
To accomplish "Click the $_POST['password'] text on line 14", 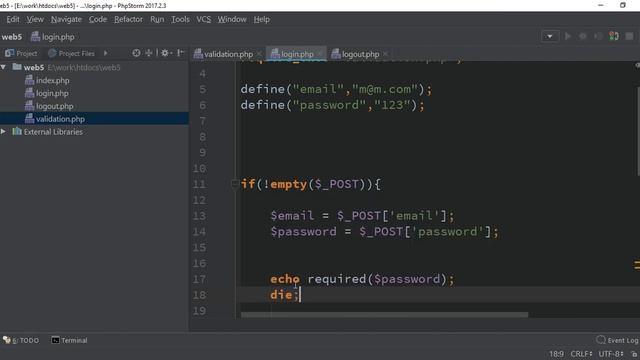I will pyautogui.click(x=425, y=231).
